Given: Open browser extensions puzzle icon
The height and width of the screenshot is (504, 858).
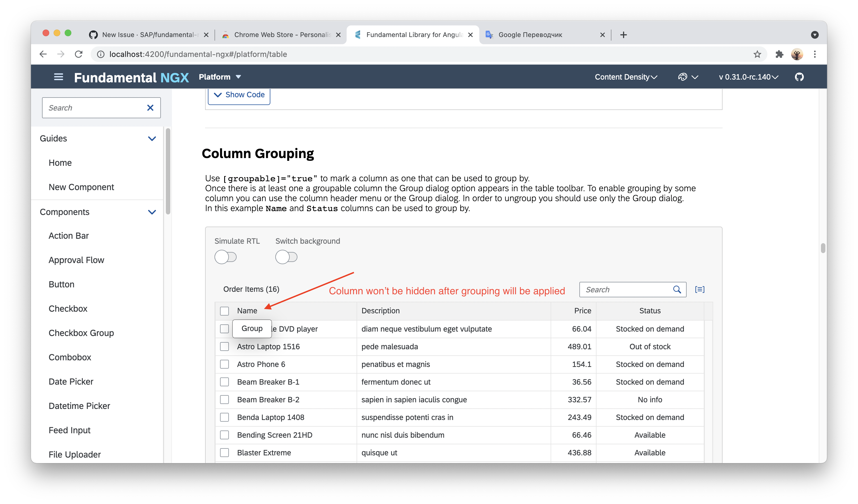Looking at the screenshot, I should [x=779, y=54].
